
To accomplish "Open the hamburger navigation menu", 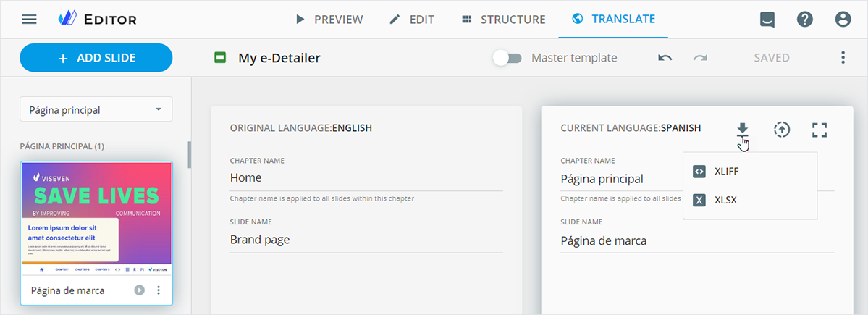I will click(x=29, y=19).
